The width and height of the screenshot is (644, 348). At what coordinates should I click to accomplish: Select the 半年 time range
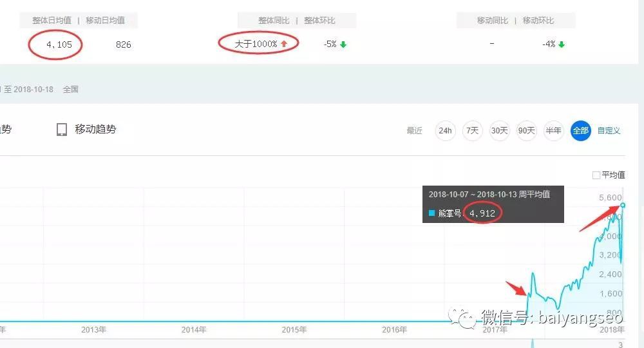point(553,131)
